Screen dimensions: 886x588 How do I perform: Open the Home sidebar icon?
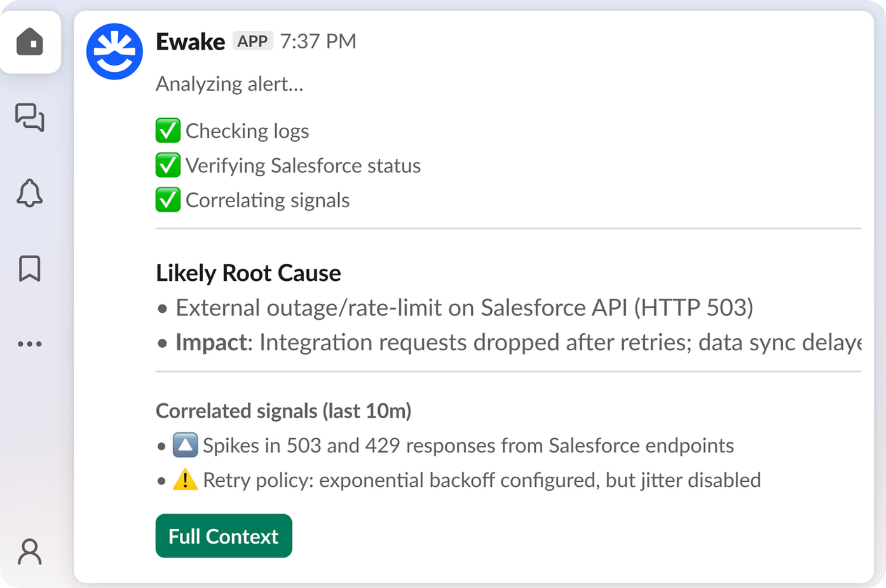(30, 42)
